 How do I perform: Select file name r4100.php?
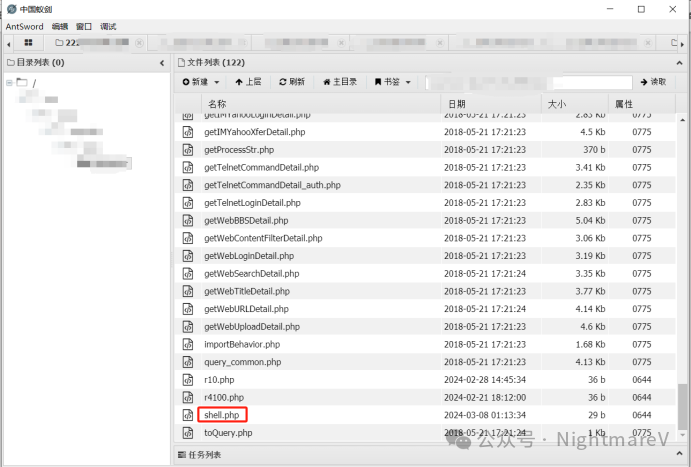224,397
